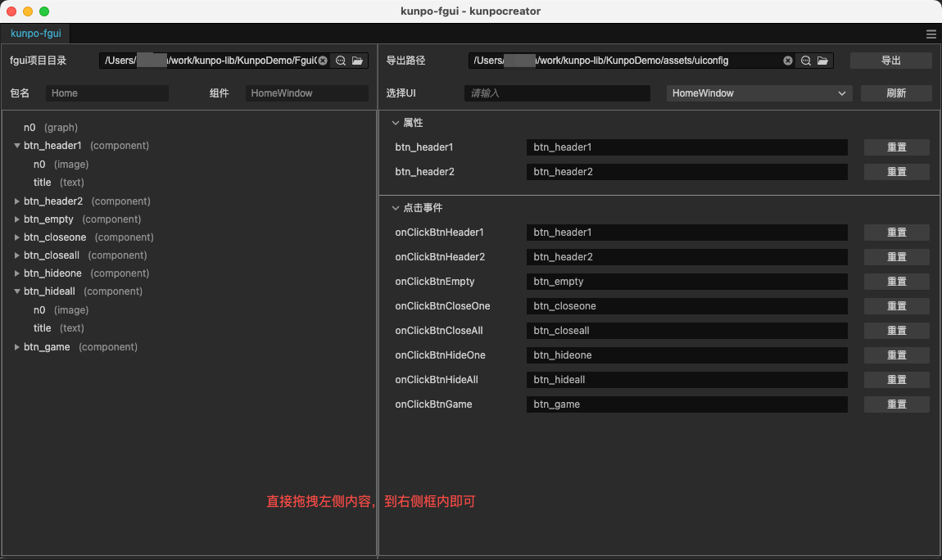Collapse the 属性 section

pyautogui.click(x=396, y=122)
